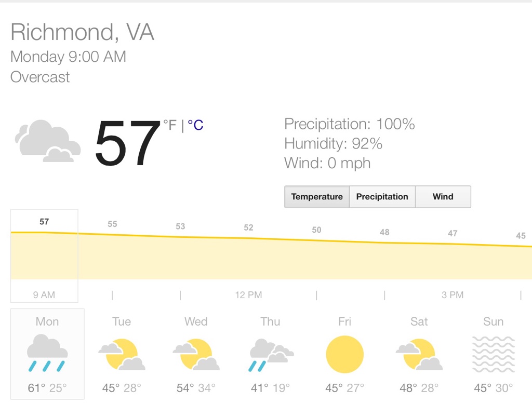Select Wednesday's partly cloudy icon
This screenshot has height=403, width=532.
196,354
